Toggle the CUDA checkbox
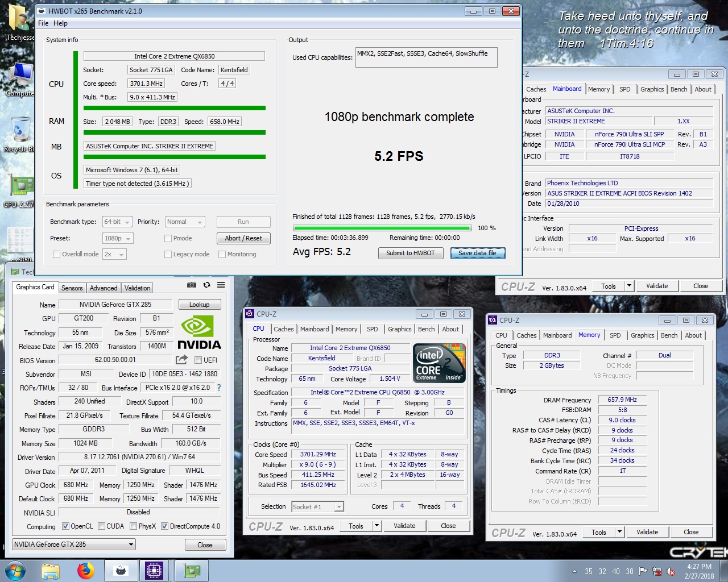Viewport: 728px width, 582px height. [x=101, y=526]
